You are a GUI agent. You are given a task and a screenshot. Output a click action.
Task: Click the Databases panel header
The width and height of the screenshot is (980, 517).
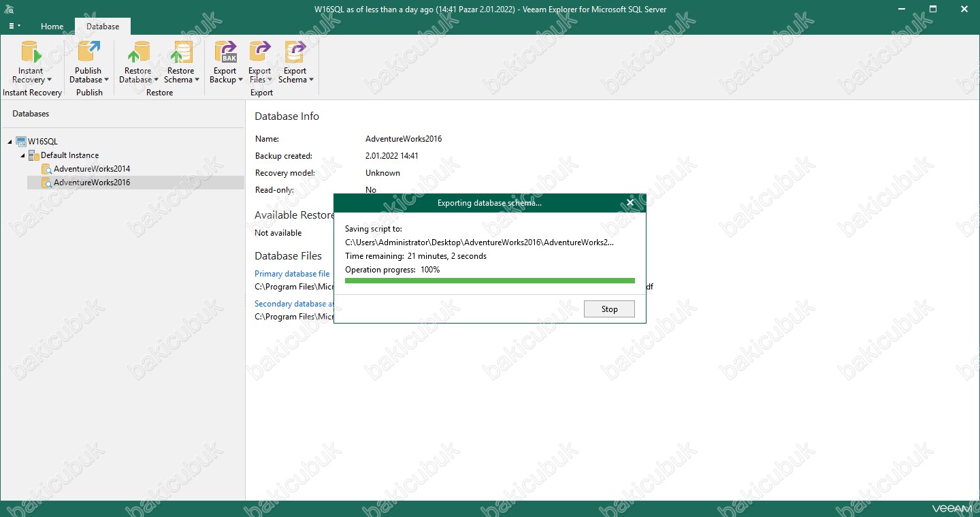tap(31, 114)
